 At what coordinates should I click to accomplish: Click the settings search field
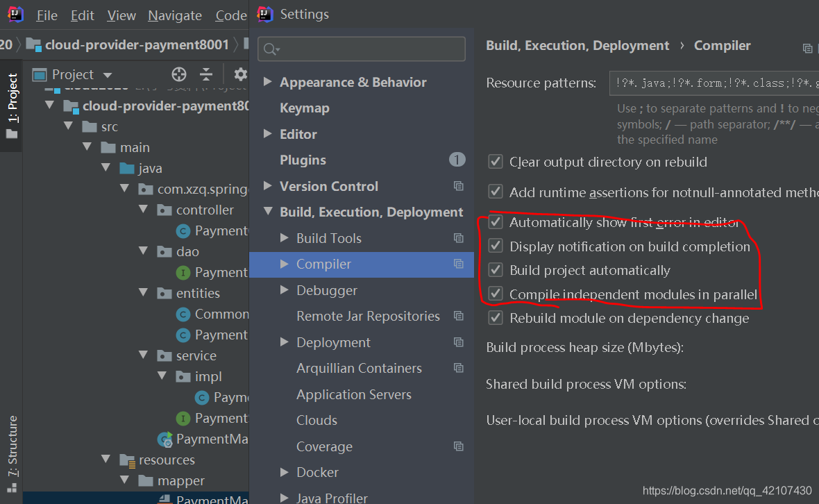361,49
